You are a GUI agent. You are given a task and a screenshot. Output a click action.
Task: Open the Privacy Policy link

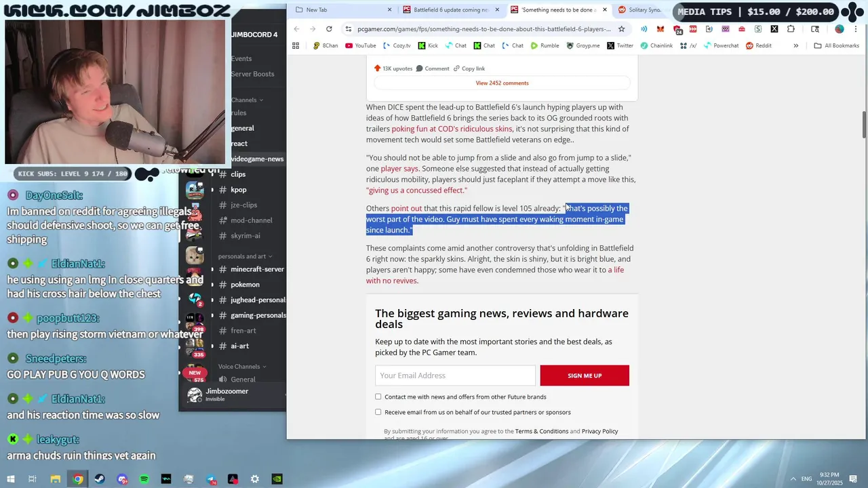599,431
